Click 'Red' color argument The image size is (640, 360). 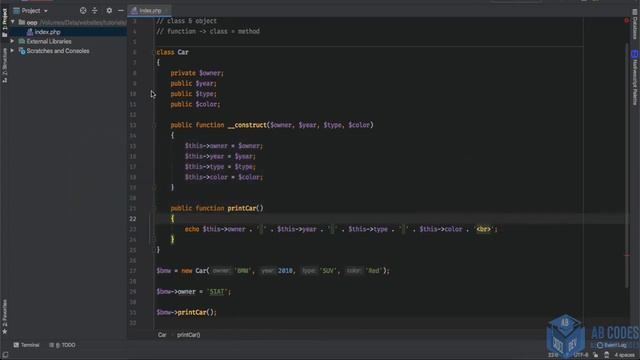tap(374, 271)
